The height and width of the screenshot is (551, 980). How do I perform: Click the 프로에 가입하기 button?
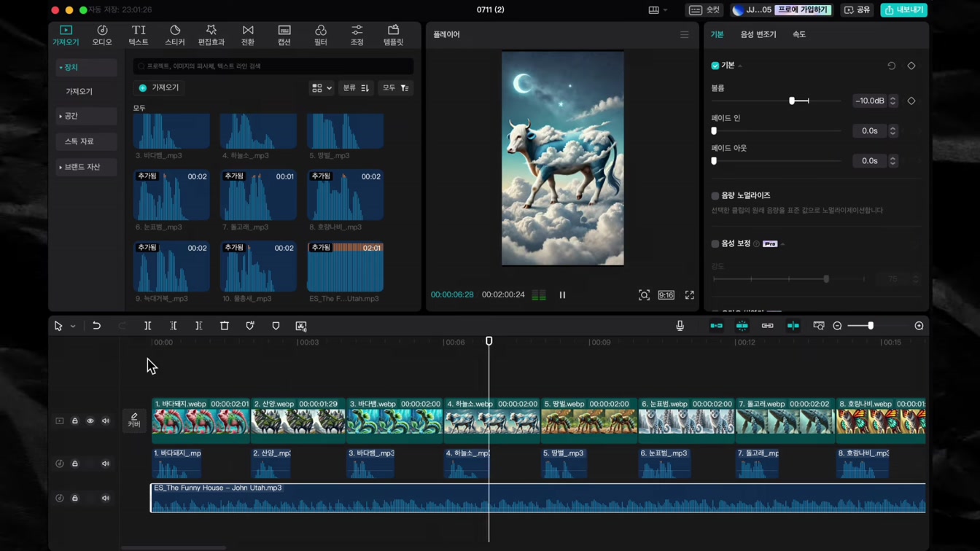tap(803, 10)
